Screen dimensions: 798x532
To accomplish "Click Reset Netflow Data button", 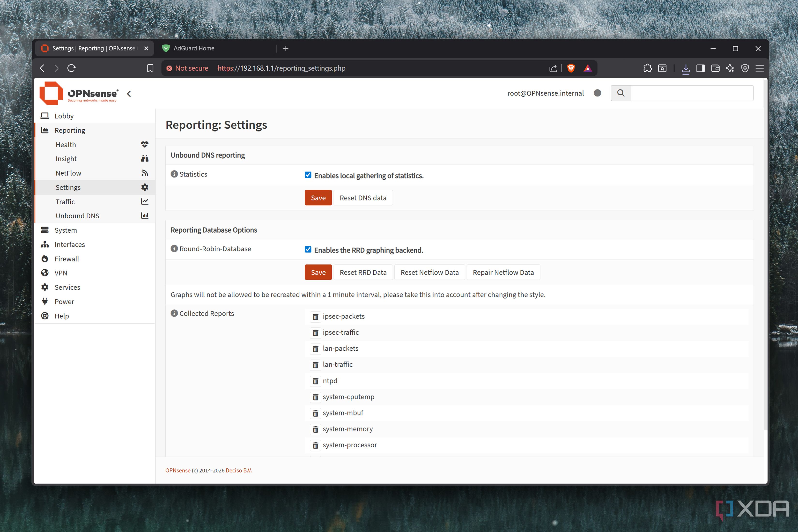I will coord(429,273).
